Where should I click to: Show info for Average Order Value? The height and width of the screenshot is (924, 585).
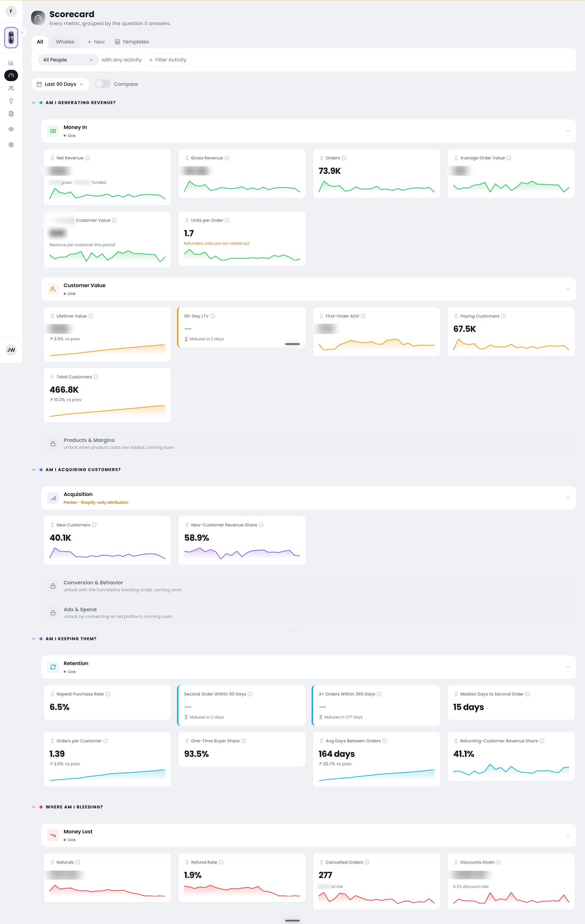click(509, 158)
